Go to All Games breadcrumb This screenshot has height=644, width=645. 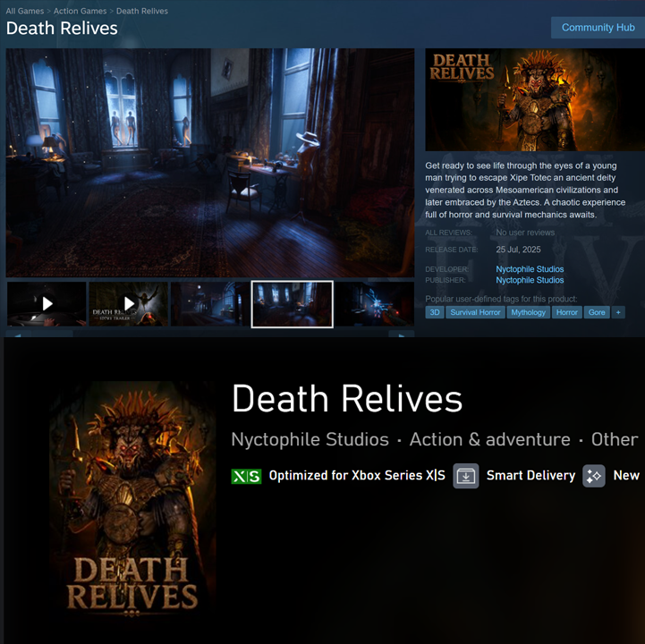click(x=25, y=11)
